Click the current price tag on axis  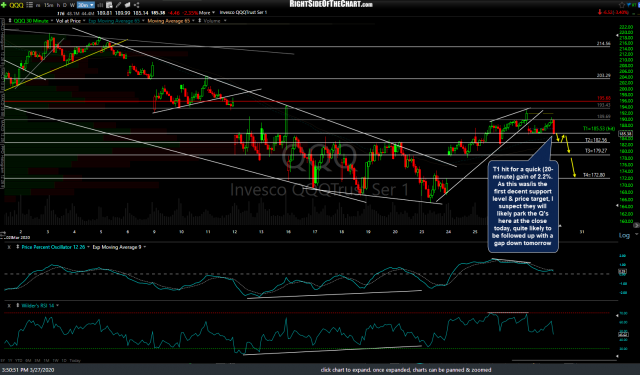(x=625, y=133)
